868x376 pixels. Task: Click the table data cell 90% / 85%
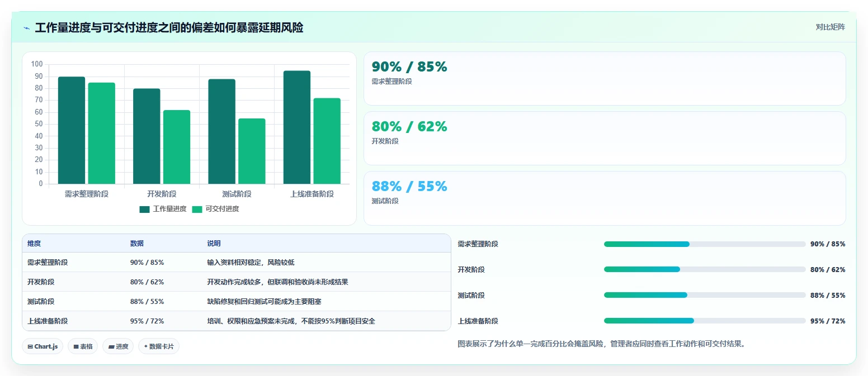click(x=147, y=262)
